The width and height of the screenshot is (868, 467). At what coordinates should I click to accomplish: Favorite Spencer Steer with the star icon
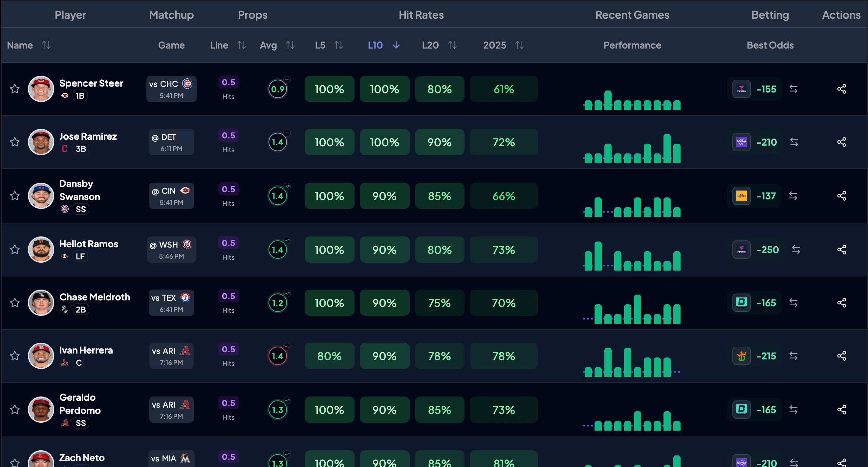(14, 89)
